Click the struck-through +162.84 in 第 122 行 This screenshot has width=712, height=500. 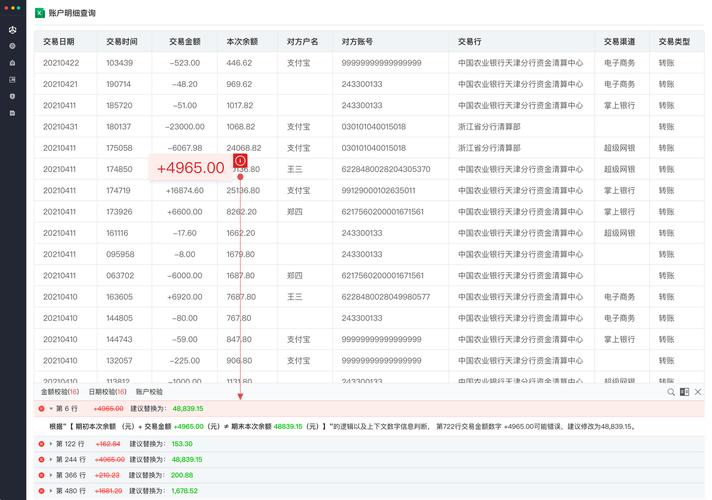[108, 444]
